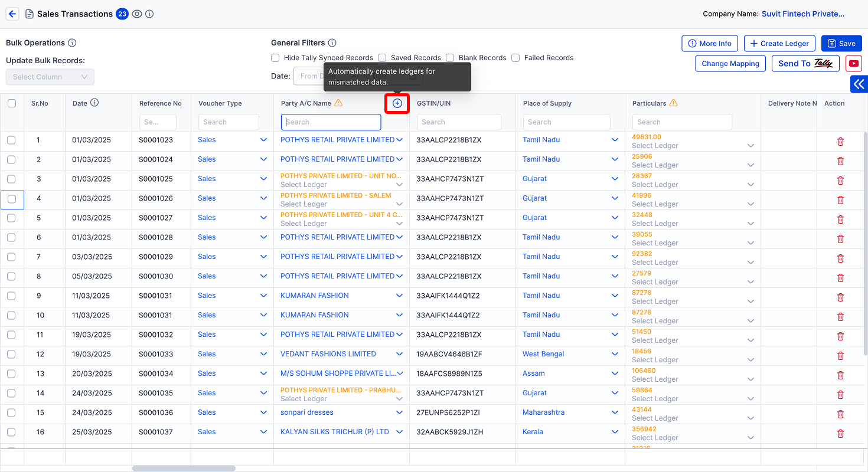Open Place of Supply dropdown for West Bengal

coord(615,354)
